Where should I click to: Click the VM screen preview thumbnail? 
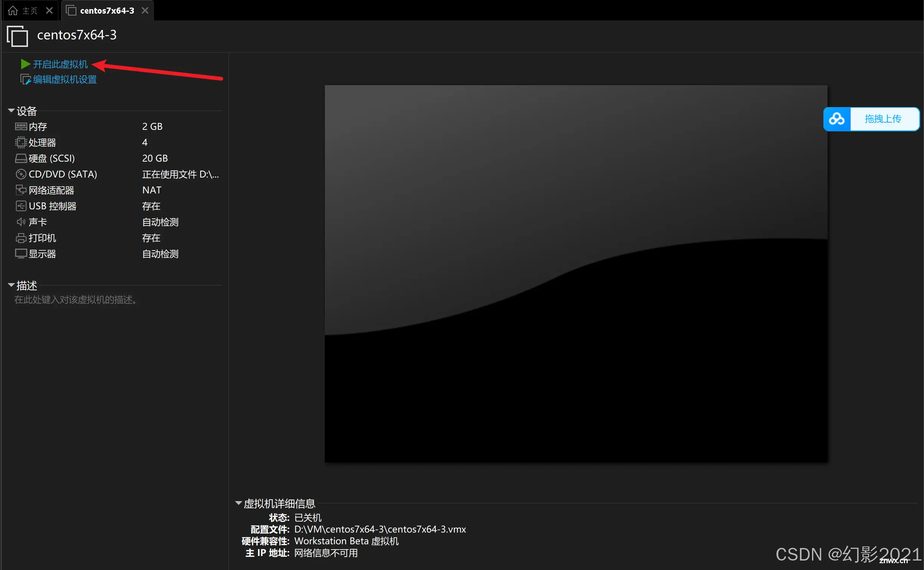click(576, 274)
